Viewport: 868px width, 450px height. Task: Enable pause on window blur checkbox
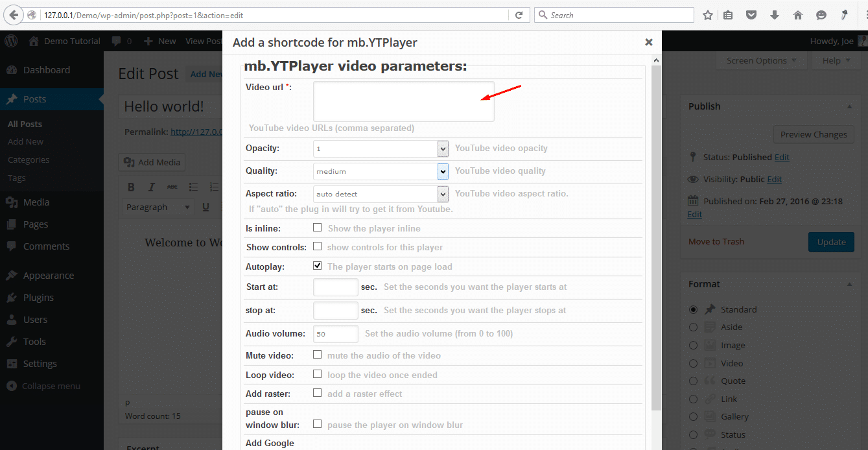pos(318,424)
